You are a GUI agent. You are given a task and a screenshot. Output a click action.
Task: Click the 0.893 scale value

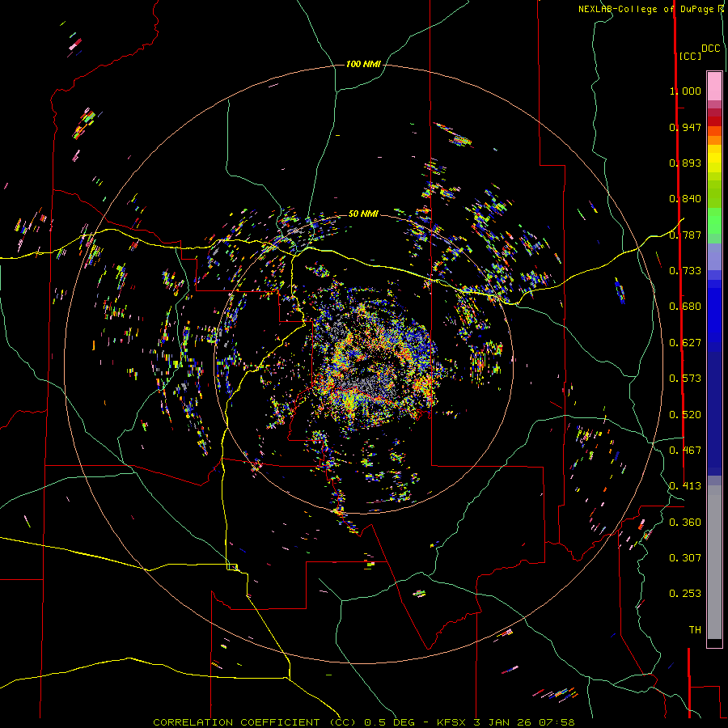(x=685, y=163)
